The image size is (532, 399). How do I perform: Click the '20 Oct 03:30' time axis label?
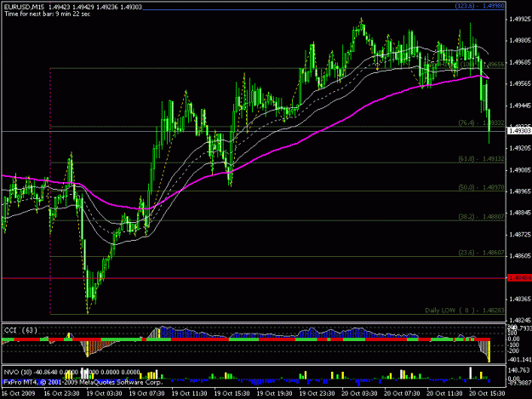pos(359,393)
